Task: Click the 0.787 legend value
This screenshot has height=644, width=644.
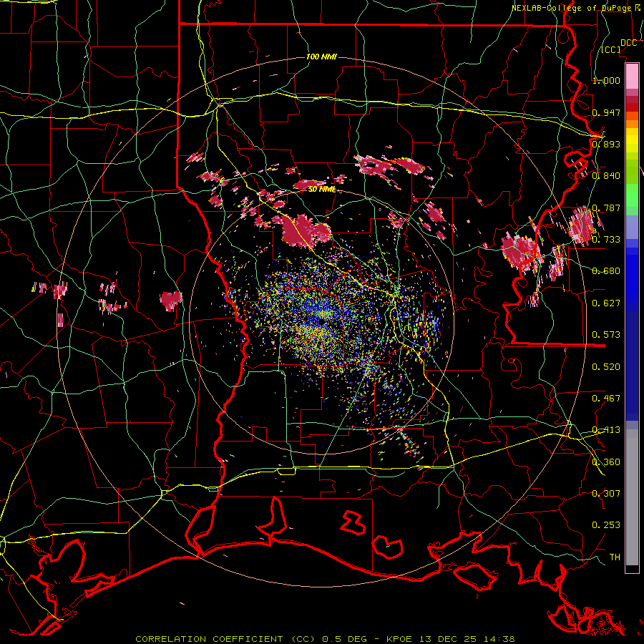Action: pyautogui.click(x=606, y=208)
